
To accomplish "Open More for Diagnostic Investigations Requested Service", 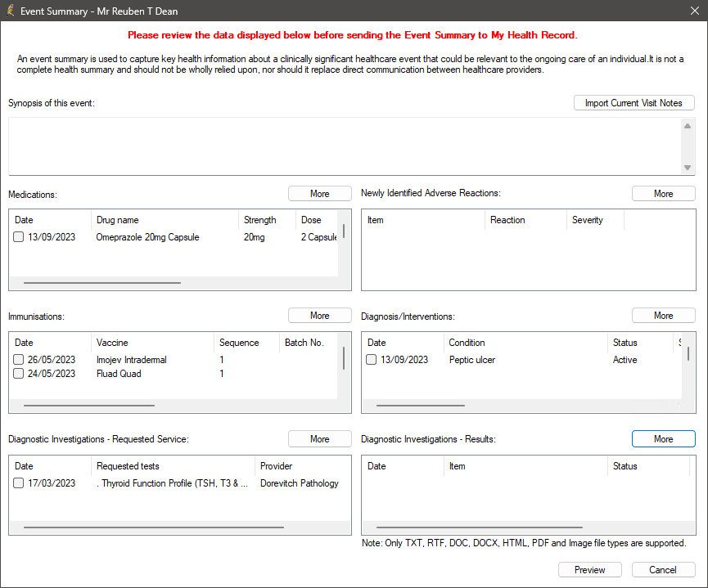I will point(320,439).
